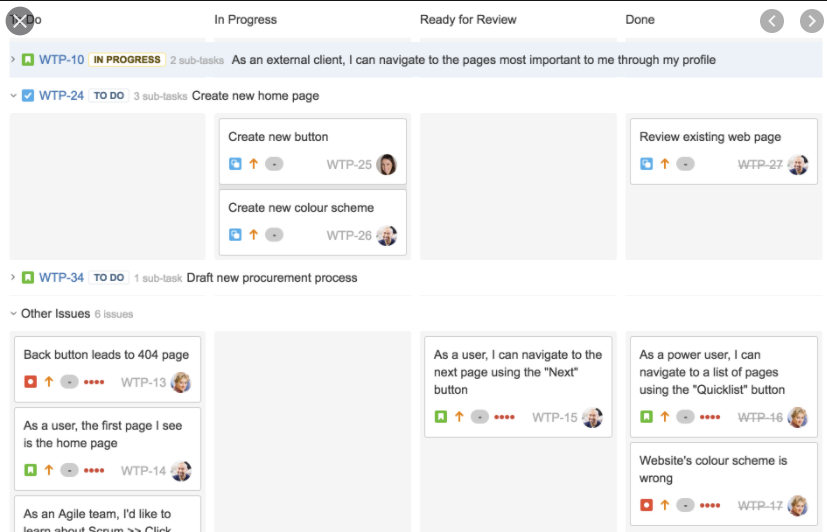Viewport: 827px width, 532px height.
Task: Expand the WTP-10 swimlane chevron
Action: pos(13,60)
